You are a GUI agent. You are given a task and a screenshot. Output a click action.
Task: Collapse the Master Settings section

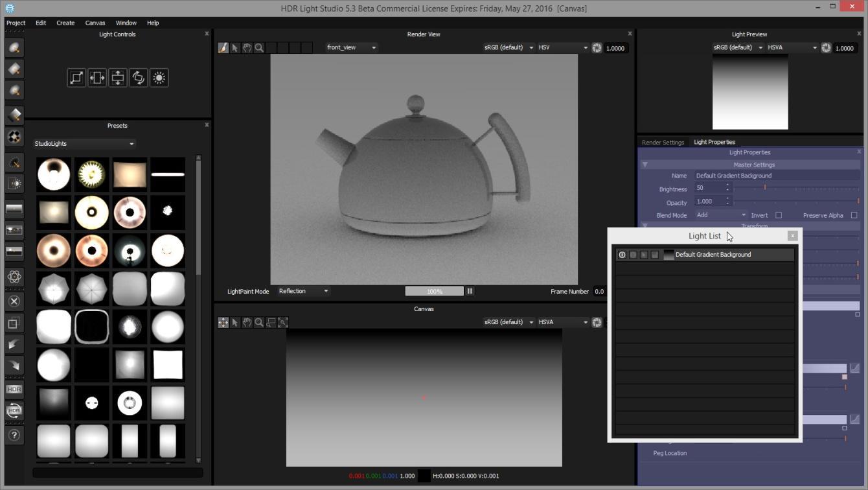point(645,165)
